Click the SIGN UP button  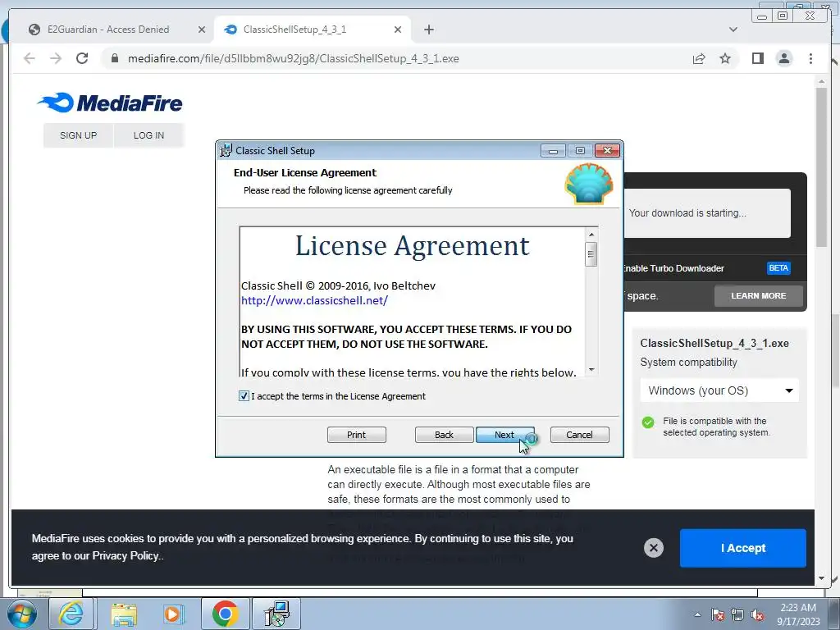click(x=78, y=135)
